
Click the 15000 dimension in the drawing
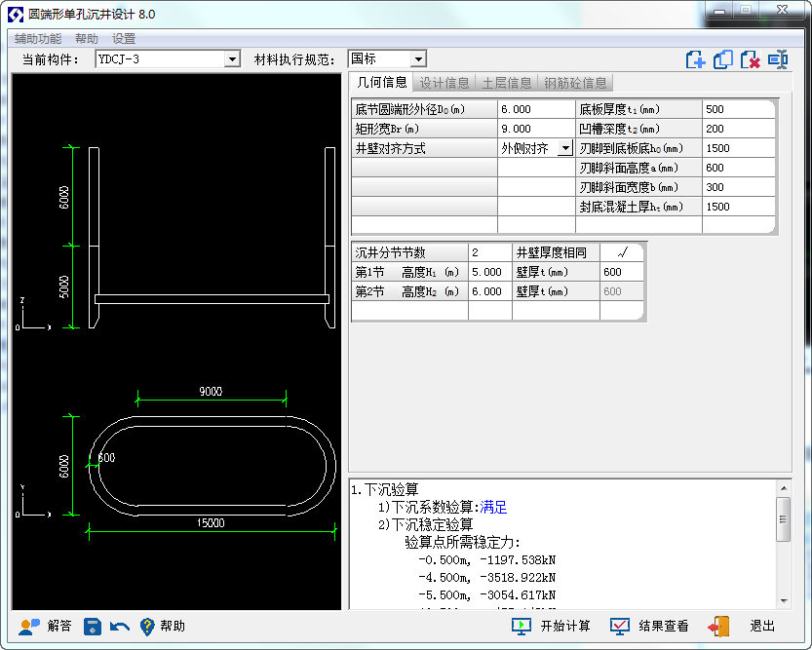[x=211, y=523]
